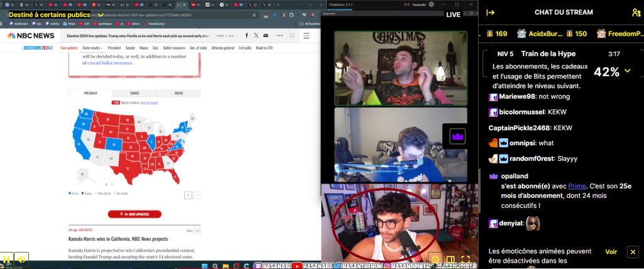Open the Decision 2024 section link
644x269 pixels.
[38, 48]
